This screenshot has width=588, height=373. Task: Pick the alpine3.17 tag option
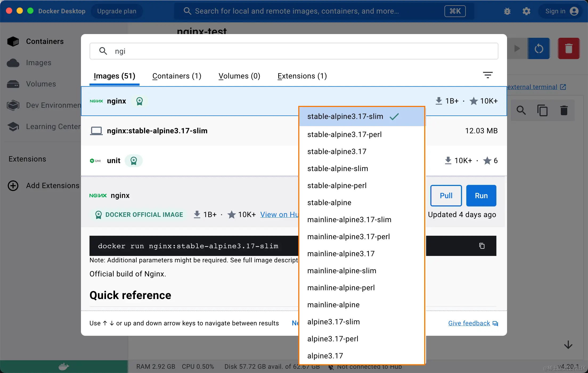[325, 356]
